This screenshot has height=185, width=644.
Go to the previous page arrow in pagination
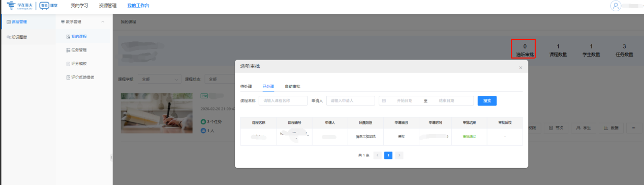[378, 155]
